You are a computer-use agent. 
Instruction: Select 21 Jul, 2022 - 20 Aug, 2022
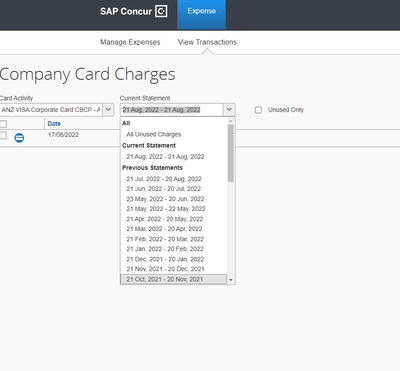[164, 179]
